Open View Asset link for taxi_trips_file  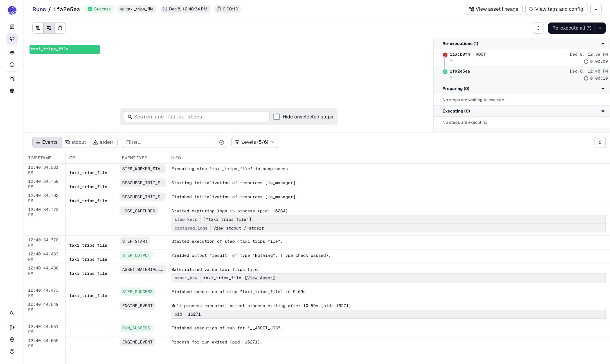260,278
